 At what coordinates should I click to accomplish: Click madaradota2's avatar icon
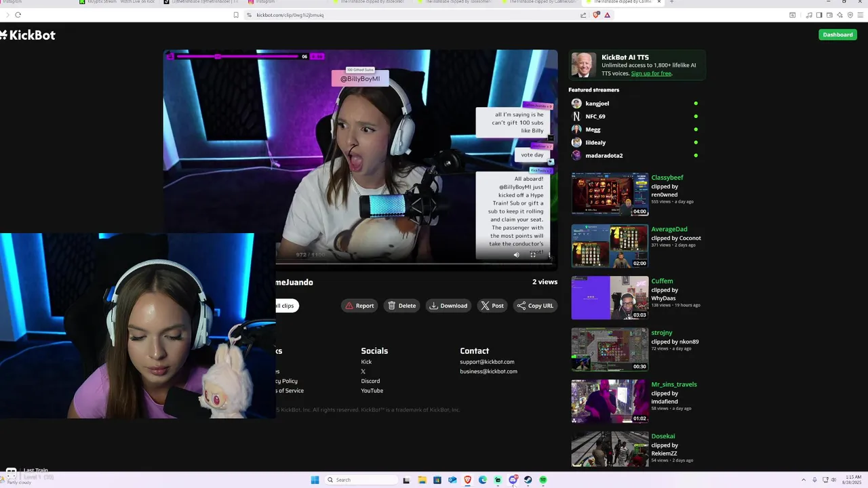[x=576, y=155]
